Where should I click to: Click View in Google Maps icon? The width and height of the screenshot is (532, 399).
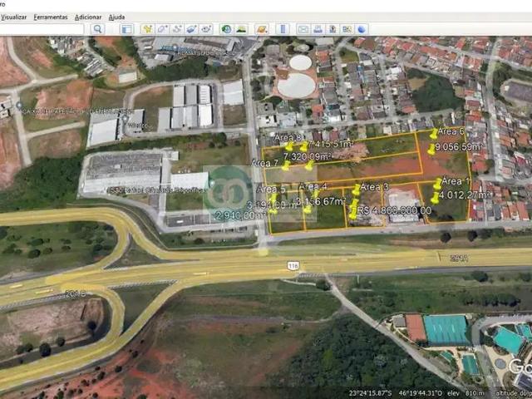click(347, 29)
